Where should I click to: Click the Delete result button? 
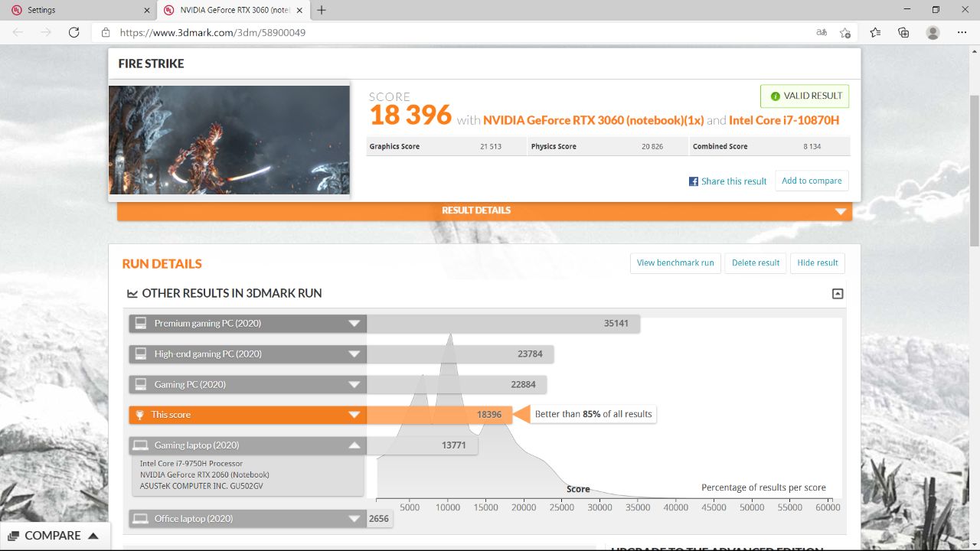[756, 262]
